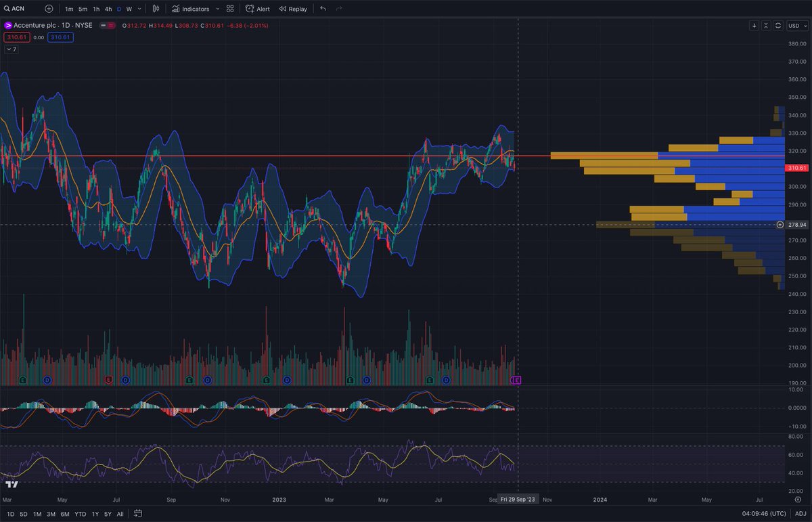Select the 1h interval
Viewport: 812px width, 522px height.
(96, 9)
